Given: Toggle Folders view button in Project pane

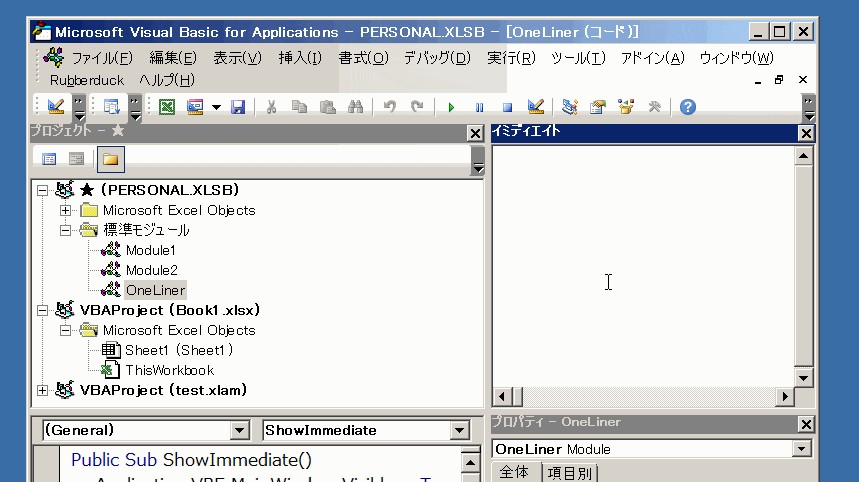Looking at the screenshot, I should pos(111,159).
